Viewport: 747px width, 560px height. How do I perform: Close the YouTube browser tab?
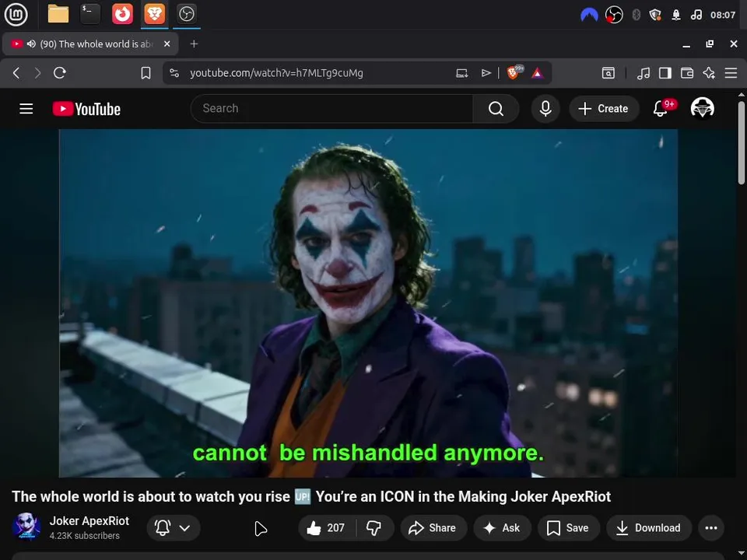(167, 44)
